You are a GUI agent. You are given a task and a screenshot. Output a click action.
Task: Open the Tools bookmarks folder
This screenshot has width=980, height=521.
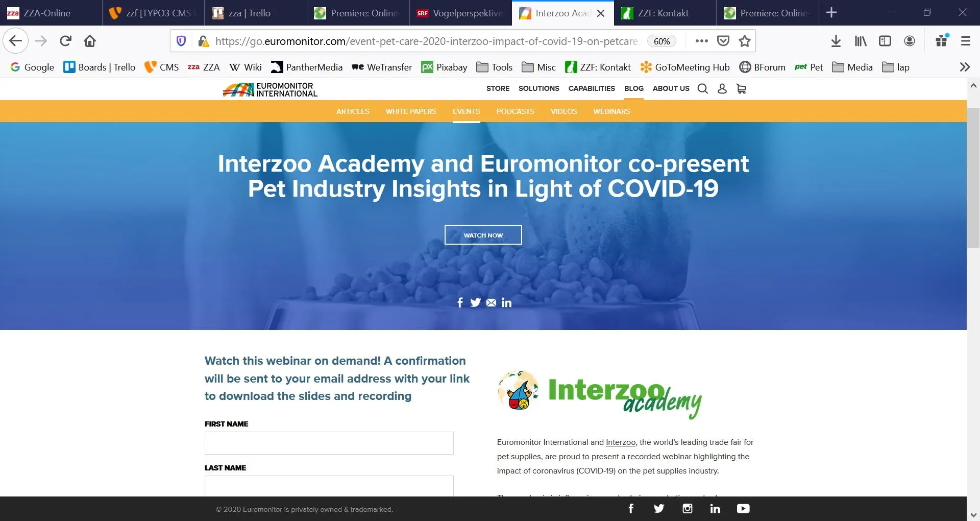(x=494, y=67)
